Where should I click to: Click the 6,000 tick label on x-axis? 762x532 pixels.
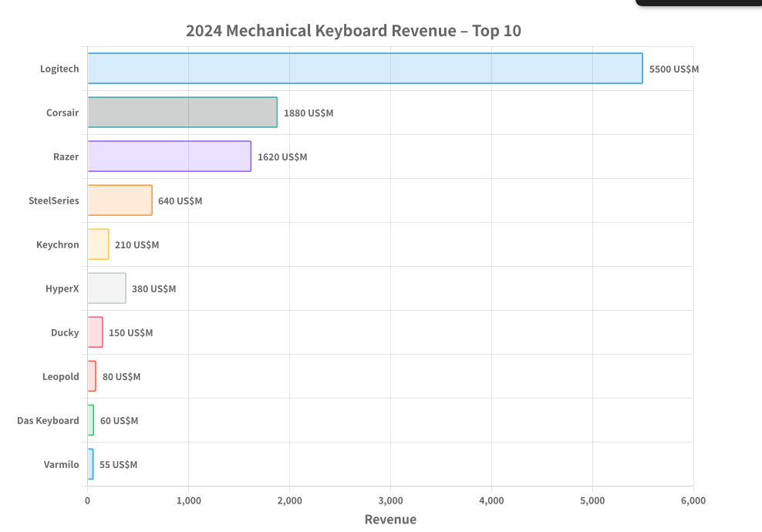(694, 500)
